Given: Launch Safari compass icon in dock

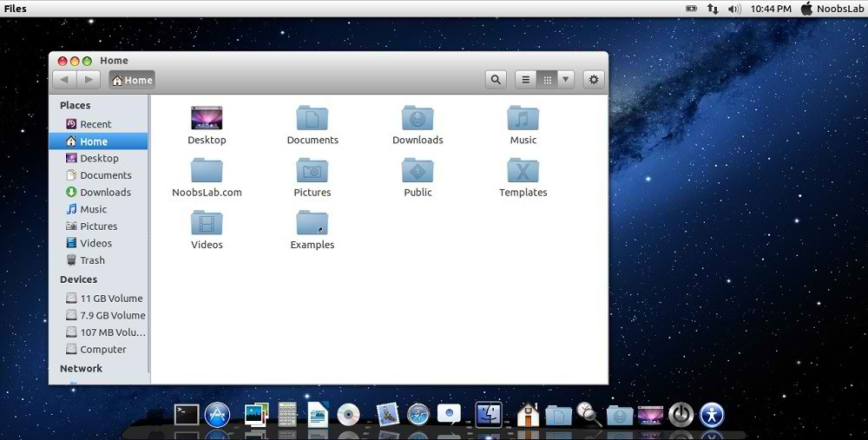Looking at the screenshot, I should [x=418, y=415].
